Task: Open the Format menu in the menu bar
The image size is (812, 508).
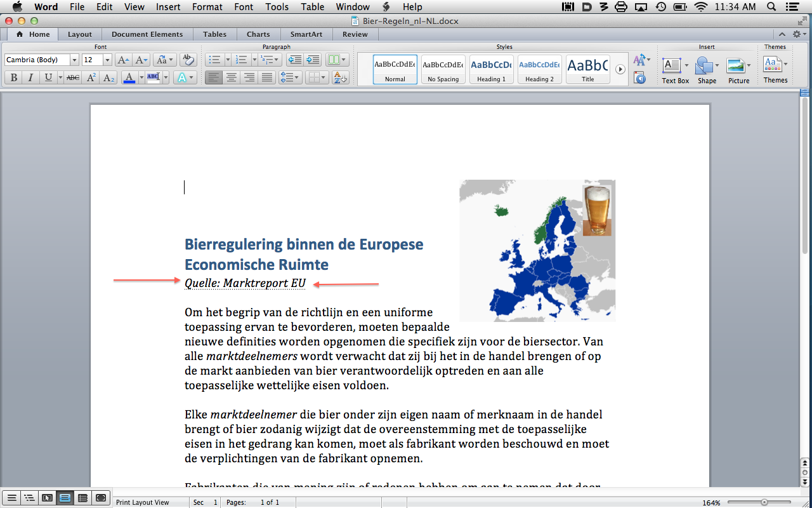Action: [x=207, y=7]
